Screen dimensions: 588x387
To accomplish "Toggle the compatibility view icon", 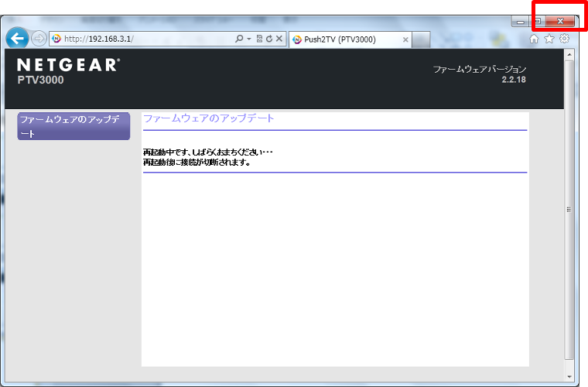I will click(259, 39).
